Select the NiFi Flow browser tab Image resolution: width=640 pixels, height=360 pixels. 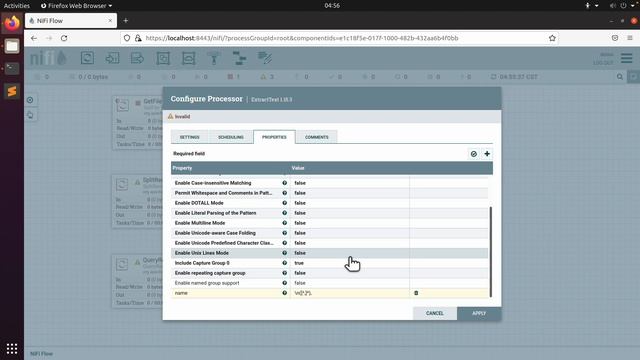71,21
